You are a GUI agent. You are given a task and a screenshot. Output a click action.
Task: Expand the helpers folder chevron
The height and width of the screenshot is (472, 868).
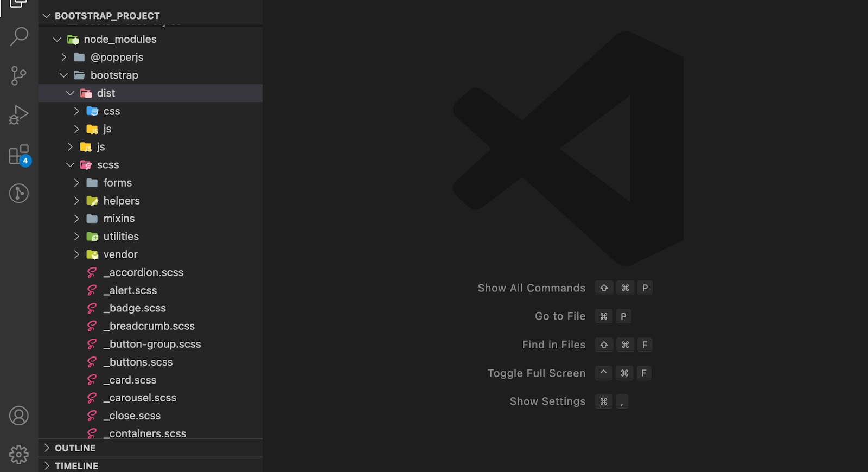pos(76,200)
